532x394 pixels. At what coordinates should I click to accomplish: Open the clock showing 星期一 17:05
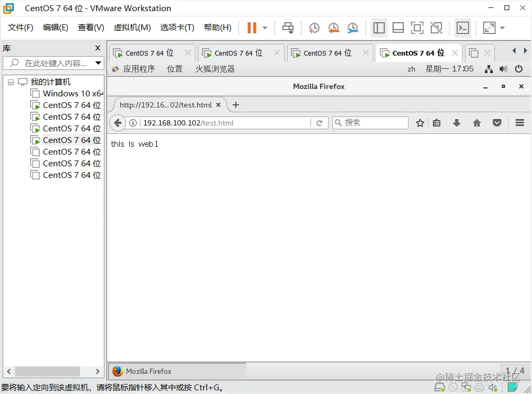[449, 69]
